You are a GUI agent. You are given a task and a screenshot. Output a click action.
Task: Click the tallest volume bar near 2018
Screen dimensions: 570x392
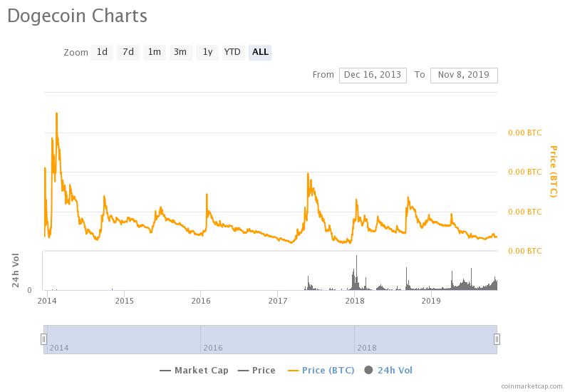pyautogui.click(x=357, y=272)
